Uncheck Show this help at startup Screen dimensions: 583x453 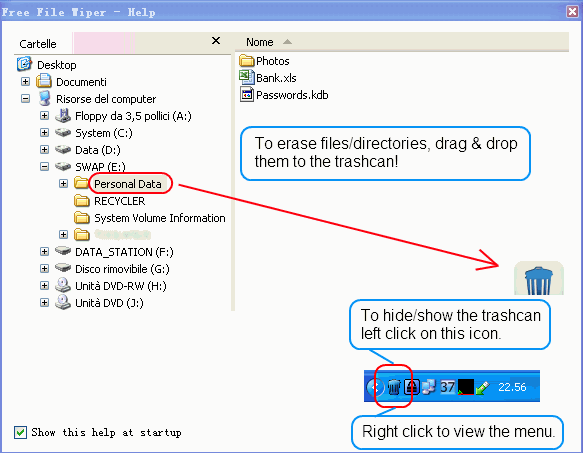[x=20, y=433]
